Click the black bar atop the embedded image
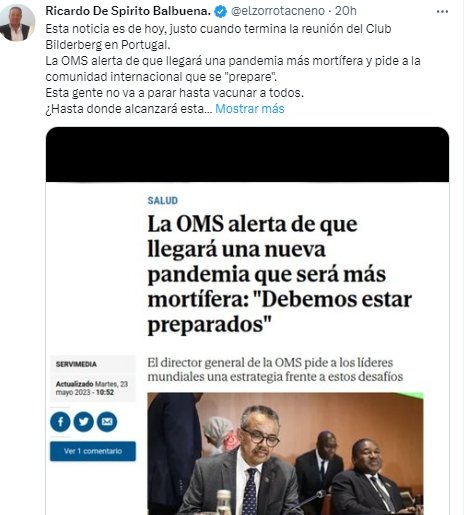The height and width of the screenshot is (515, 469). [247, 154]
